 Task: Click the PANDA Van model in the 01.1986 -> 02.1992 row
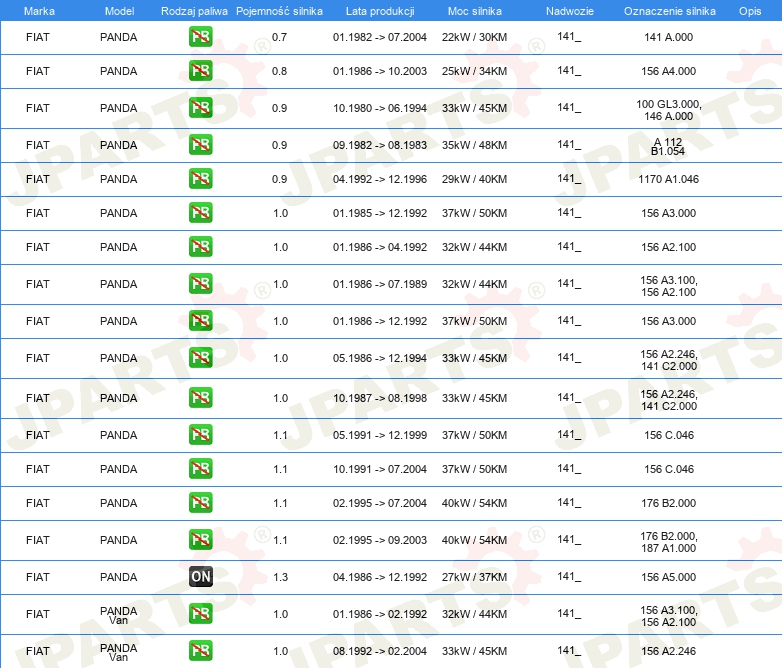point(118,615)
